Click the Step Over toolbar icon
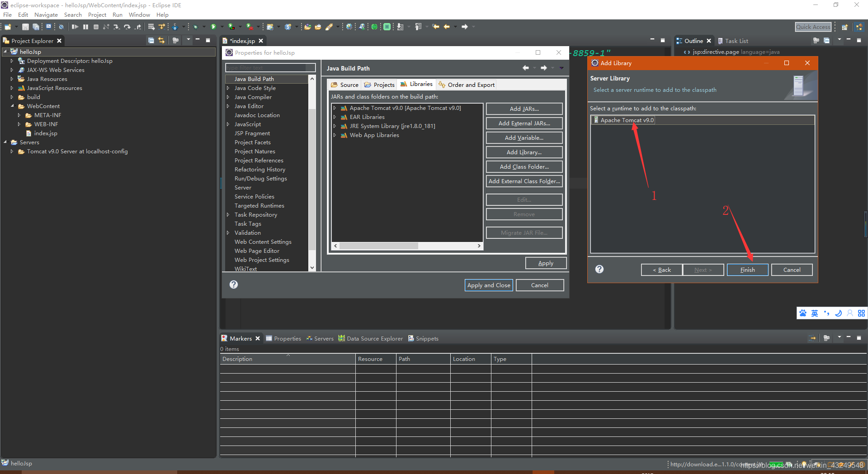 [x=127, y=27]
